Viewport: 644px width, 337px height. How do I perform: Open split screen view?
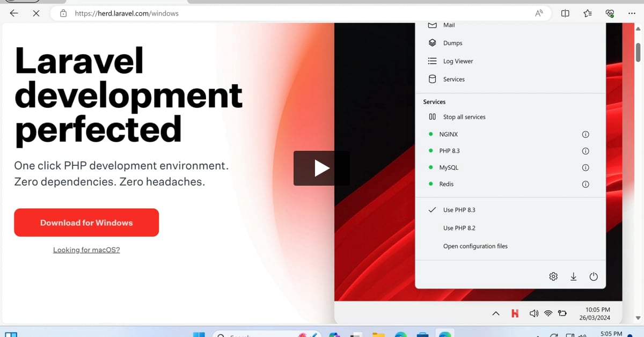565,13
